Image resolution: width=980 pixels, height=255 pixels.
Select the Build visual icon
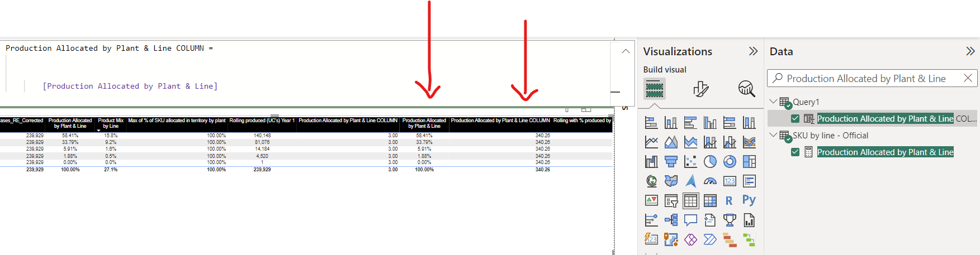coord(655,88)
